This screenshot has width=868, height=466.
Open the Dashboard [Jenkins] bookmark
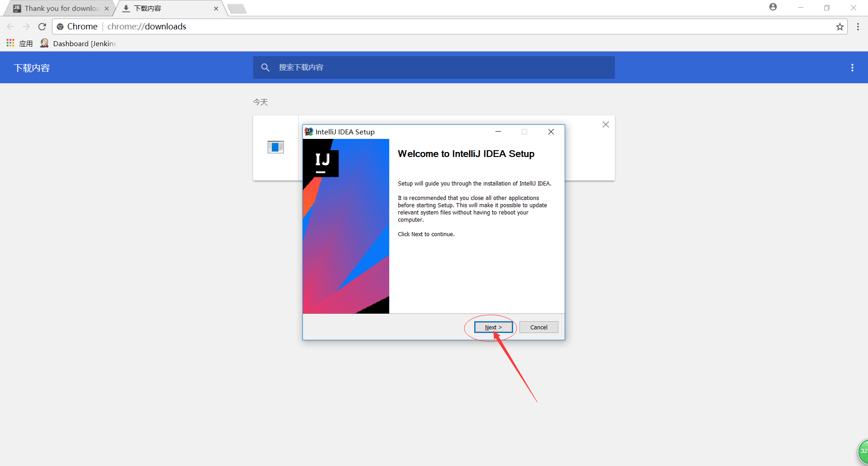[78, 43]
